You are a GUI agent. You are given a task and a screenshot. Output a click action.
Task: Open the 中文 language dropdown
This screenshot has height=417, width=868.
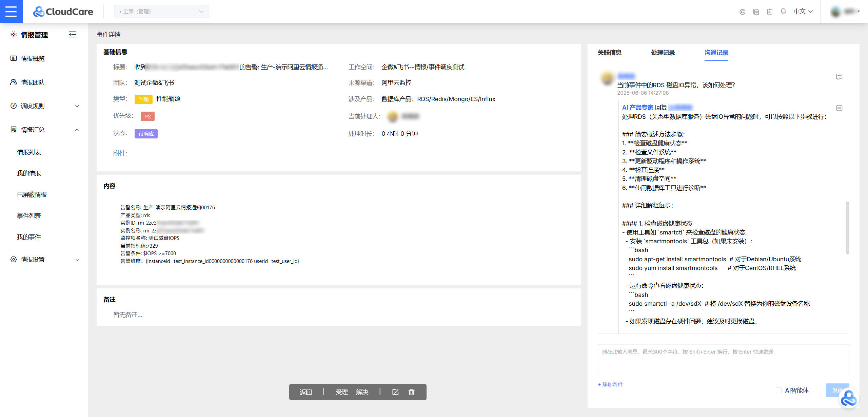tap(803, 12)
